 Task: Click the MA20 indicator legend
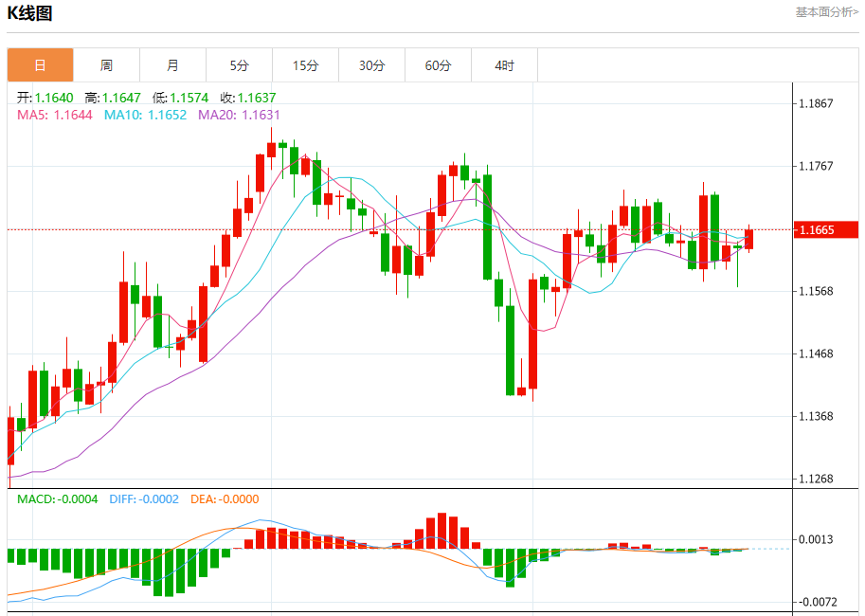[239, 115]
